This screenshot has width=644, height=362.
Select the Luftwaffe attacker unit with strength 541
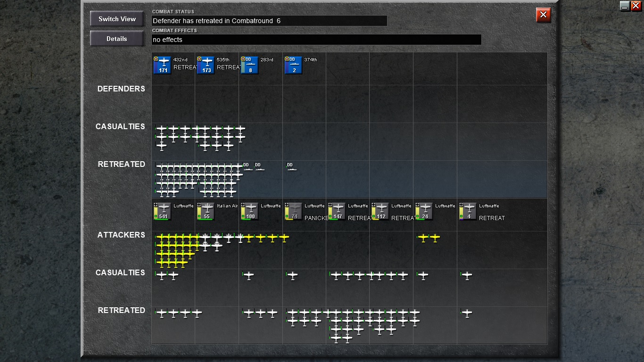click(162, 211)
